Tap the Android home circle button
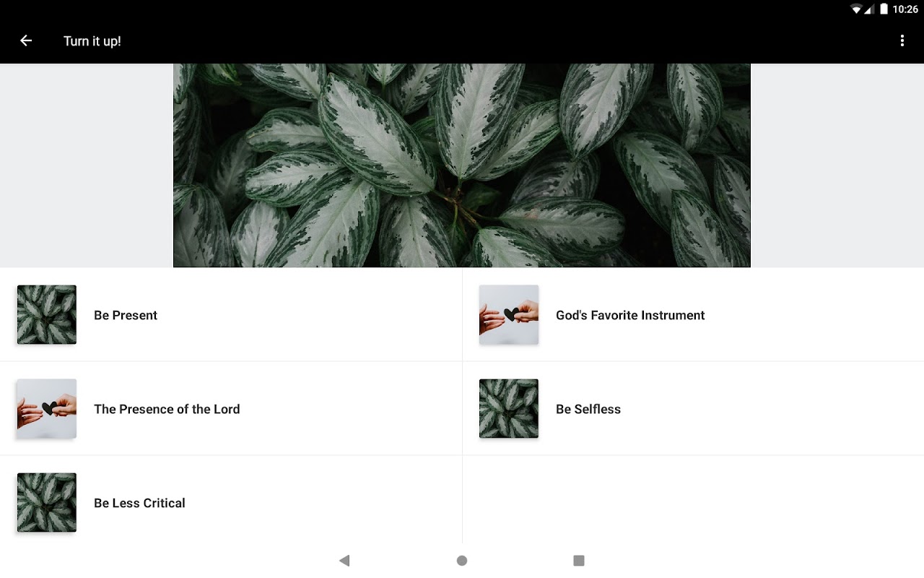The height and width of the screenshot is (578, 924). [x=462, y=561]
